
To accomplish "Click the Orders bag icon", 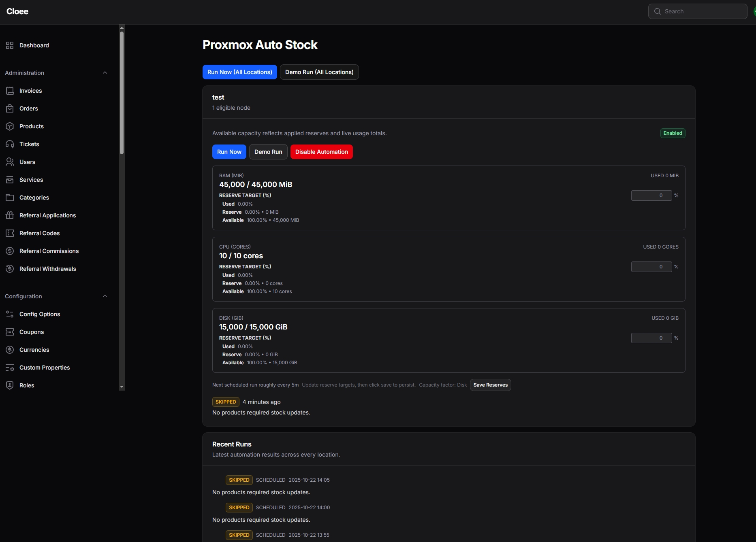I will (x=10, y=108).
